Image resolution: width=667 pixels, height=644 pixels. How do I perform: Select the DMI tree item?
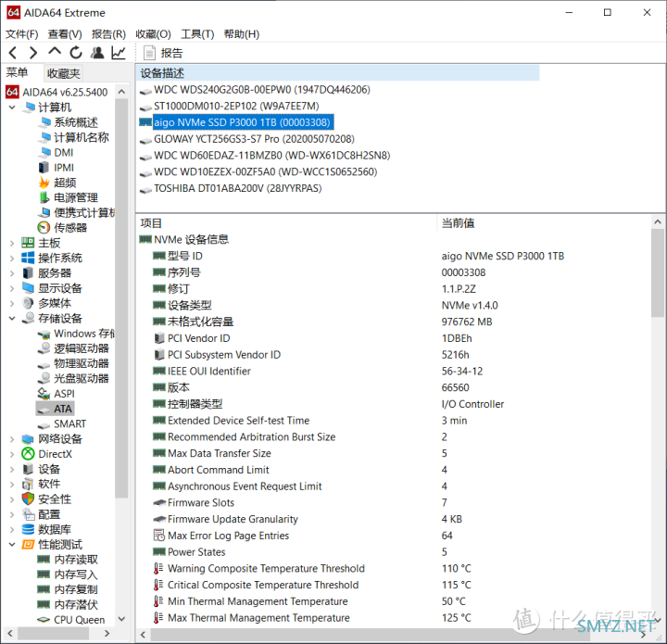[63, 153]
